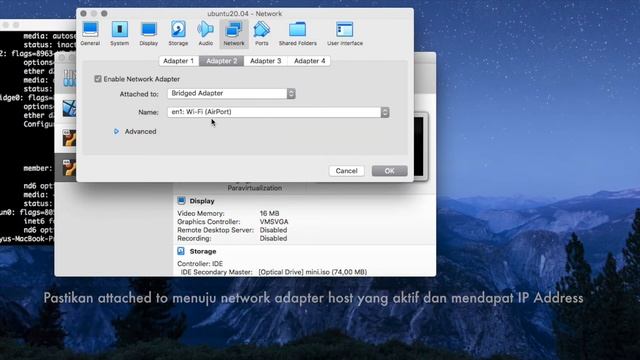Switch to the Adapter 1 tab

(x=178, y=61)
